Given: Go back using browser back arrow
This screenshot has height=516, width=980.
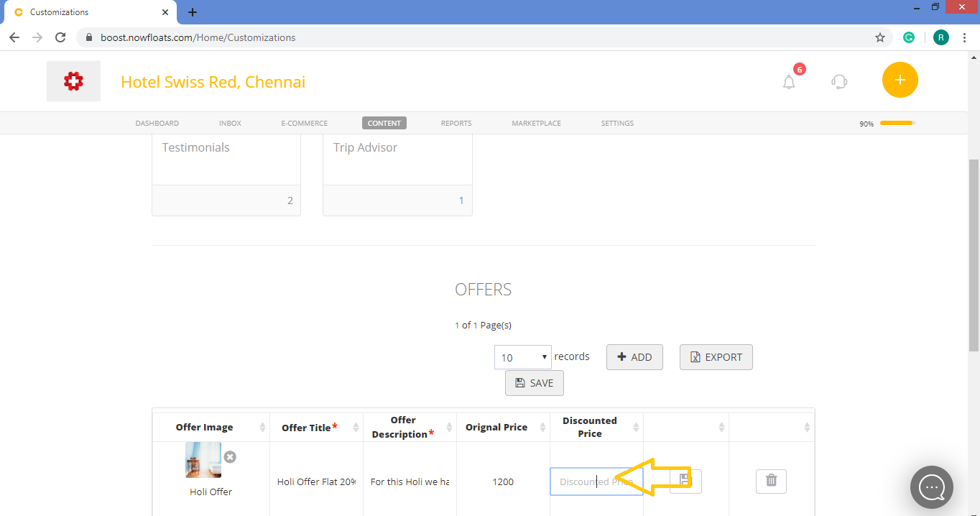Looking at the screenshot, I should 14,37.
